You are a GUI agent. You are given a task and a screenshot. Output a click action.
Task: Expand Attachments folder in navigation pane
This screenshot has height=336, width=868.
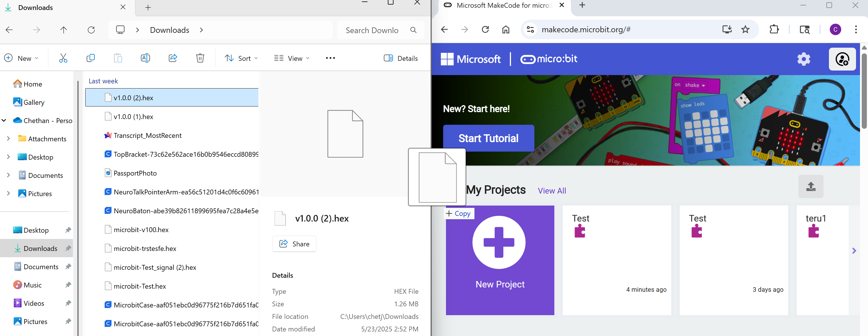9,139
